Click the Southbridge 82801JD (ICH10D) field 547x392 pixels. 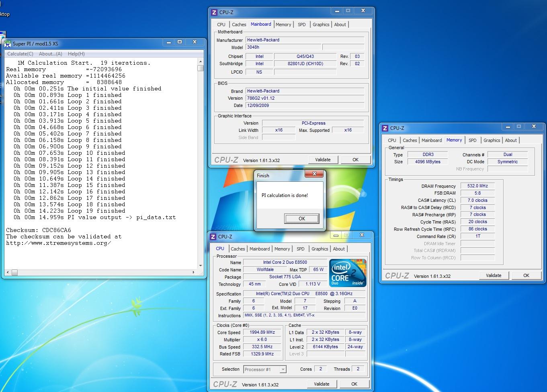pos(305,64)
